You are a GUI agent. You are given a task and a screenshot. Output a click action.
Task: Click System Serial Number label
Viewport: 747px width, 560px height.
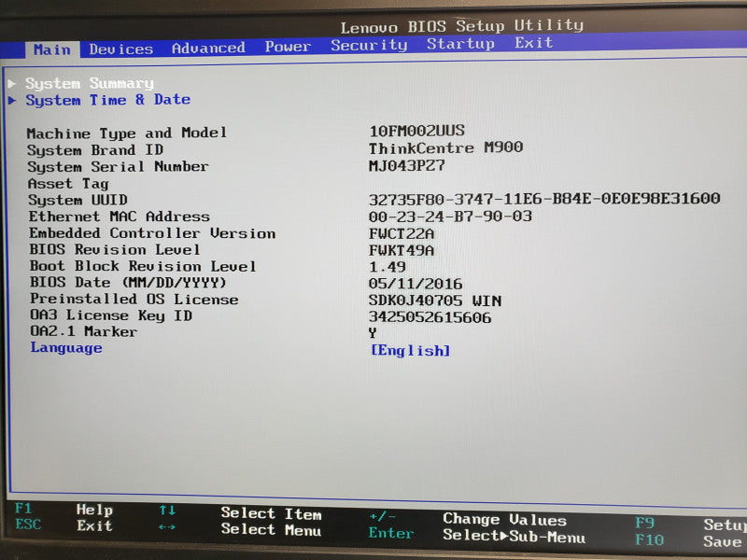click(119, 167)
